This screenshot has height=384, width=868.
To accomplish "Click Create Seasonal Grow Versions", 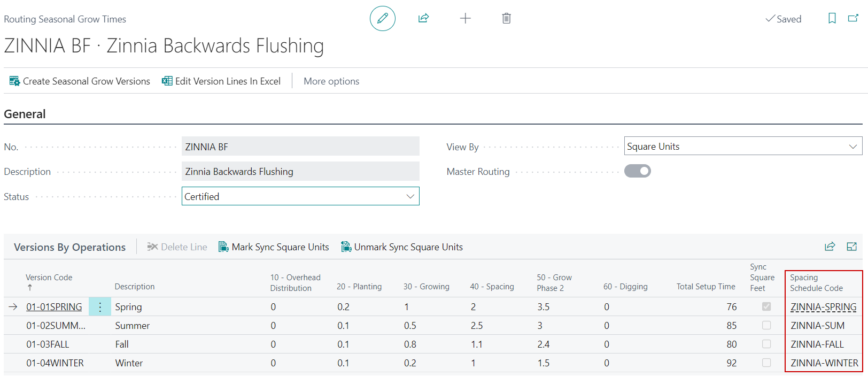I will point(80,81).
